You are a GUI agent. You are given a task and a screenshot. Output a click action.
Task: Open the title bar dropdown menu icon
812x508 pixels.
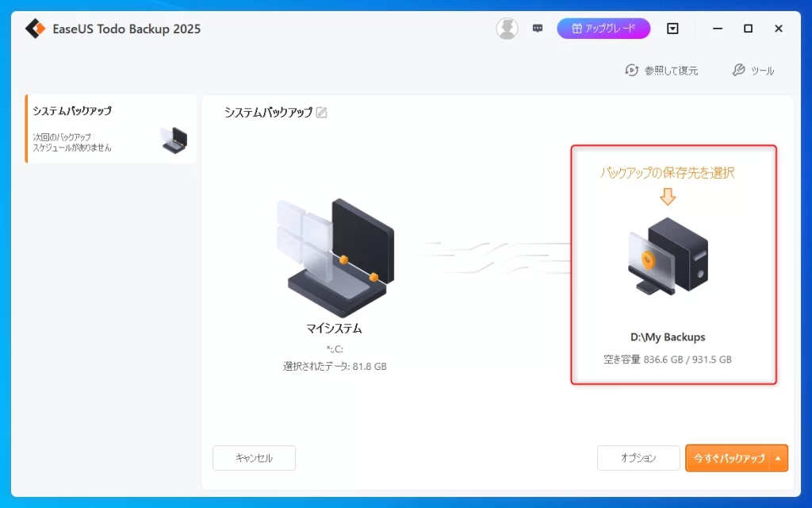tap(672, 29)
